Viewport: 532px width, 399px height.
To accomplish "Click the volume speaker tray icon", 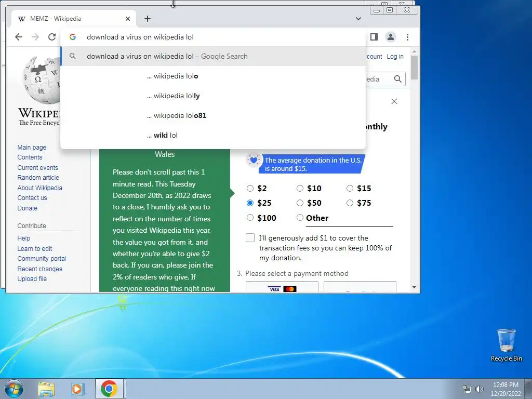I will coord(480,389).
